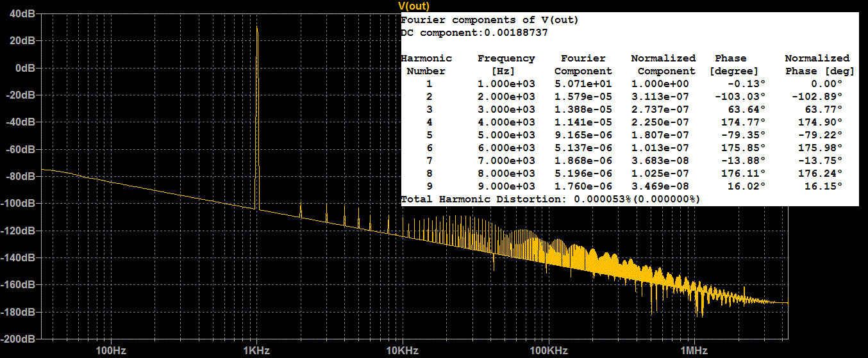Image resolution: width=868 pixels, height=358 pixels.
Task: Click the normalized component 2.250e-07
Action: tap(660, 122)
